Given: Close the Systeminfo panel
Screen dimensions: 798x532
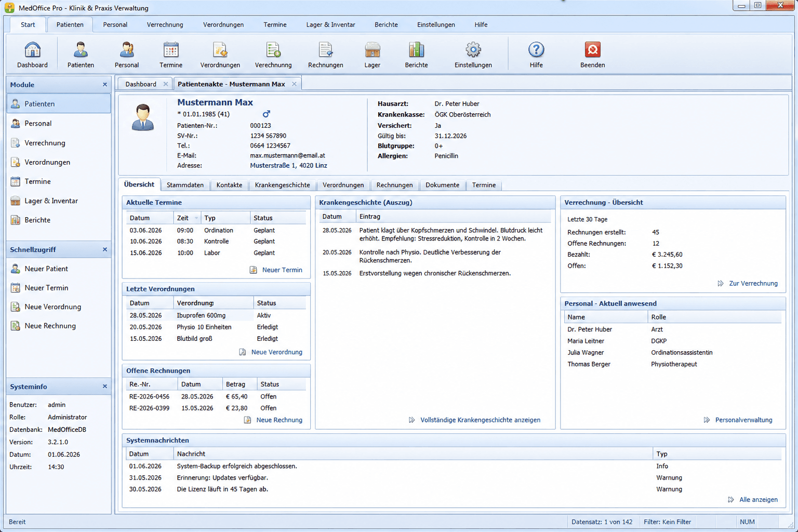Looking at the screenshot, I should click(x=105, y=387).
